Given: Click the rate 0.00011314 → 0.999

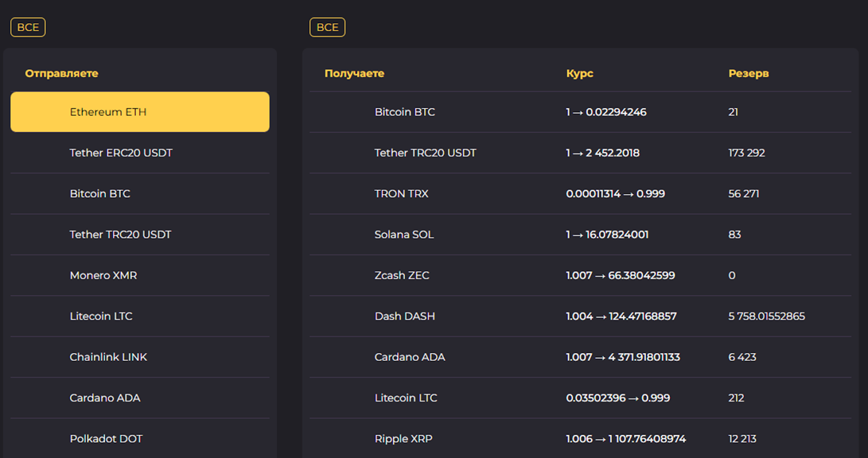Looking at the screenshot, I should (615, 193).
